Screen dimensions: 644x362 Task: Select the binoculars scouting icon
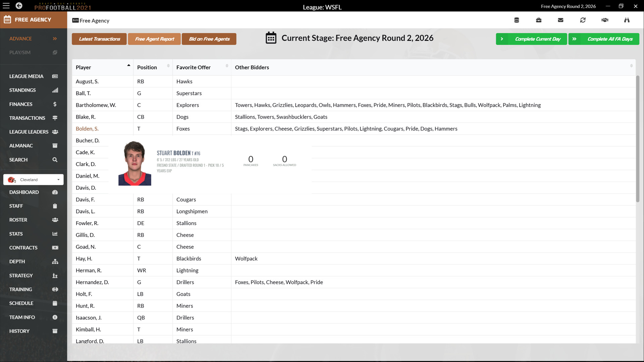[627, 20]
